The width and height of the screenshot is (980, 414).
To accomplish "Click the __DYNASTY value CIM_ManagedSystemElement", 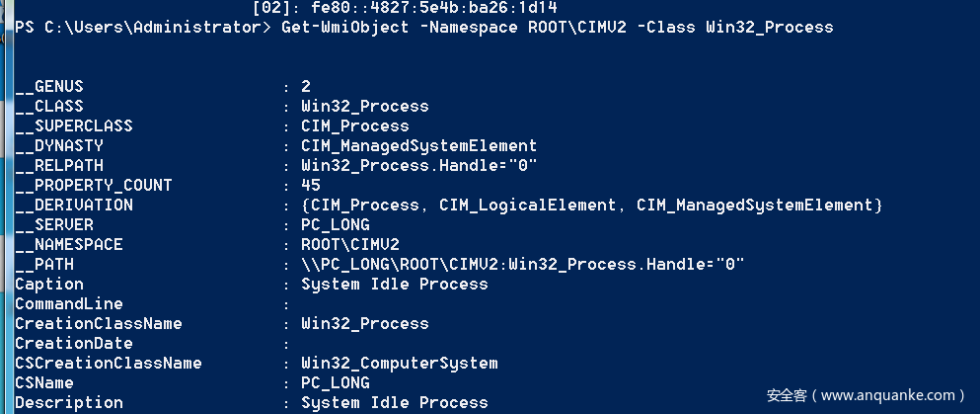I will click(x=418, y=145).
